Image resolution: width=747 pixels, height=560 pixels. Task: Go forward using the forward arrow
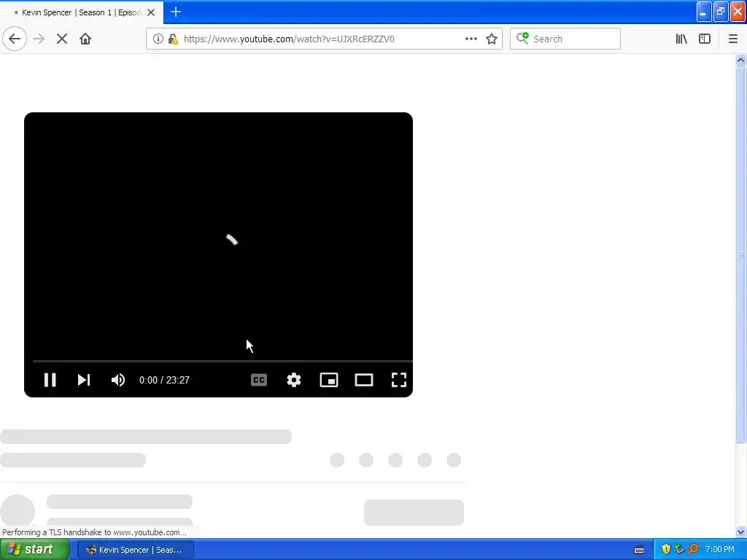39,39
